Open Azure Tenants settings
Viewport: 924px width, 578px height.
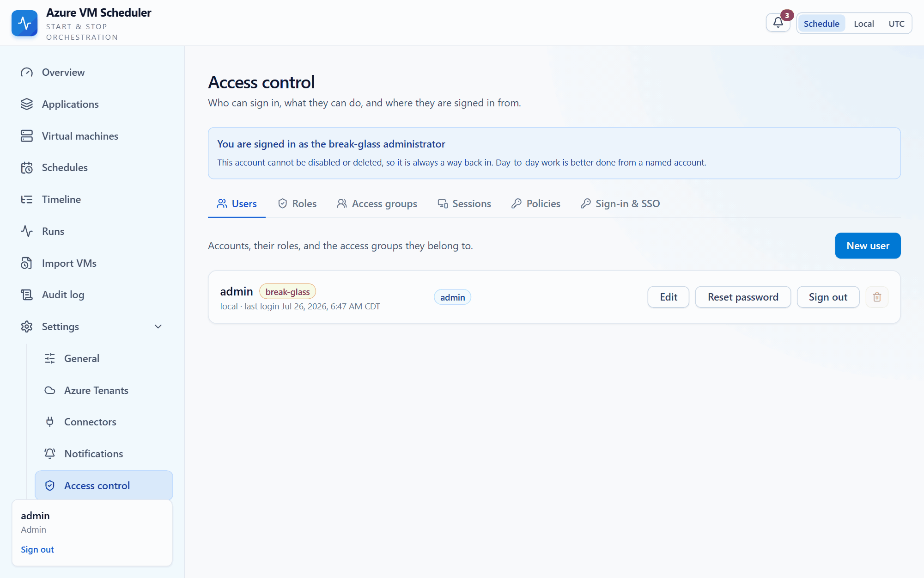coord(104,390)
